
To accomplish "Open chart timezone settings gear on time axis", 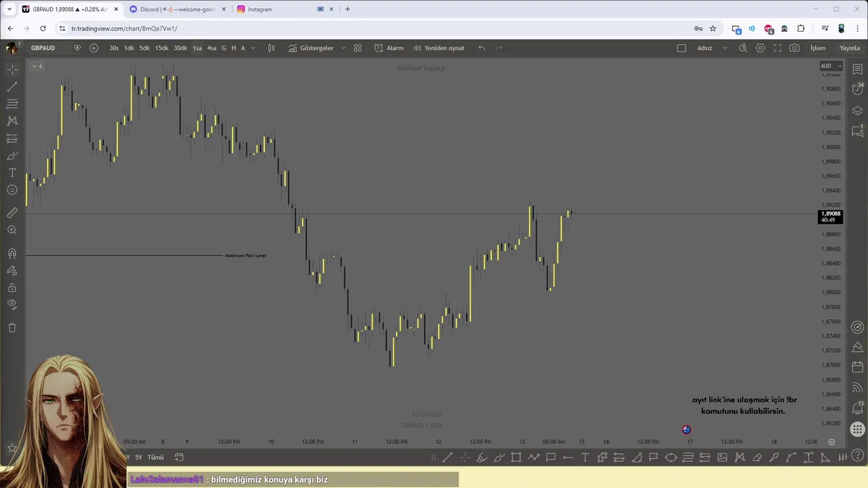I will point(831,442).
